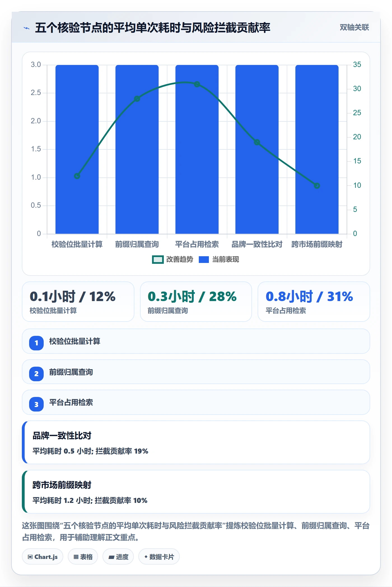The height and width of the screenshot is (587, 392).
Task: Click the number 2 badge
Action: tap(36, 374)
